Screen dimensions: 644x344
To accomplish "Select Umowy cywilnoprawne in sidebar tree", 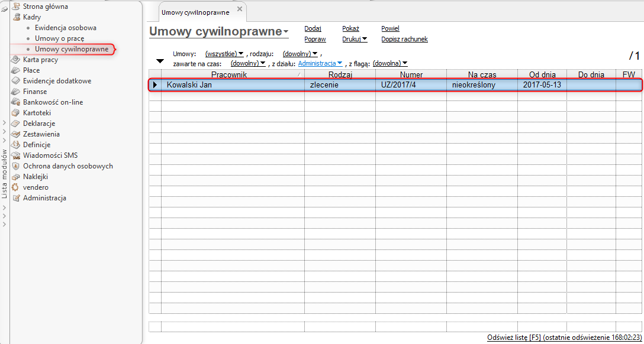I will click(x=72, y=49).
